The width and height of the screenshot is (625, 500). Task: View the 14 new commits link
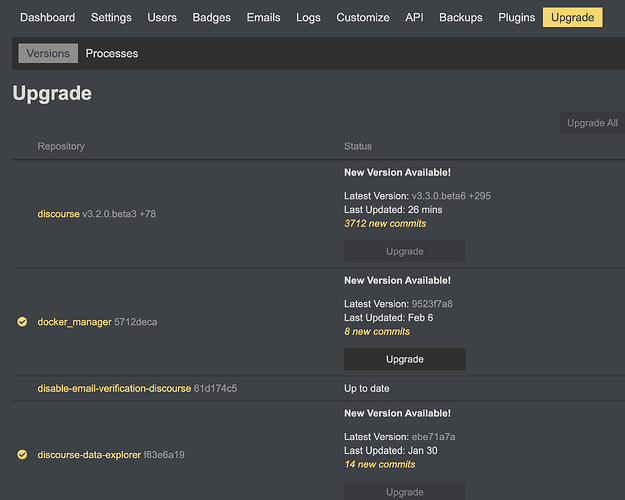[x=380, y=464]
